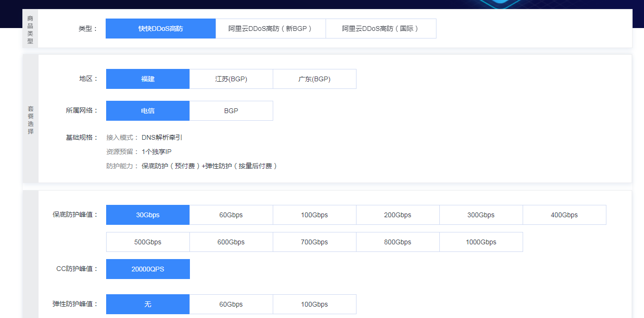Choose 阿里云DDoS高防（新BGP）type

[271, 29]
